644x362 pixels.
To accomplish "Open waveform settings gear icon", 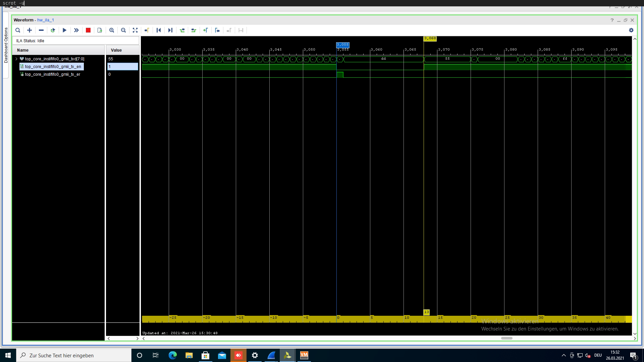I will coord(631,30).
